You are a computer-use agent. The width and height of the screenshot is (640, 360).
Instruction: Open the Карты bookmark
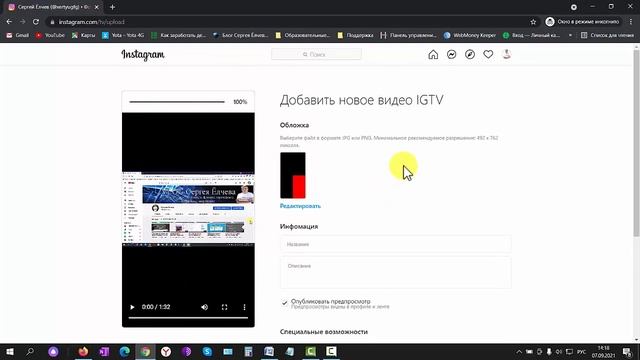click(x=83, y=35)
